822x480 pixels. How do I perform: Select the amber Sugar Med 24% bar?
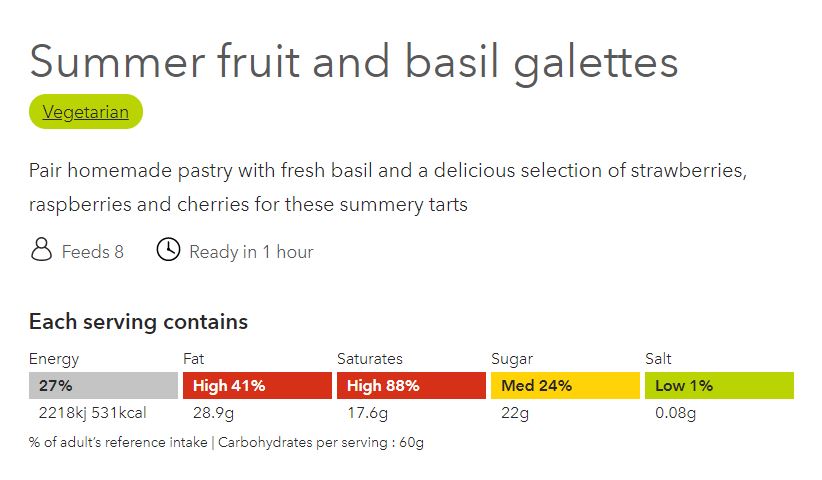point(566,386)
